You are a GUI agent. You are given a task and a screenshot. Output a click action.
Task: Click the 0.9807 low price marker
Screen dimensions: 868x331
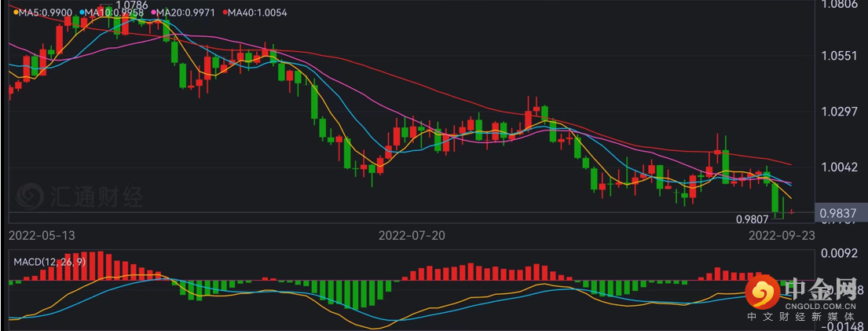[x=751, y=219]
